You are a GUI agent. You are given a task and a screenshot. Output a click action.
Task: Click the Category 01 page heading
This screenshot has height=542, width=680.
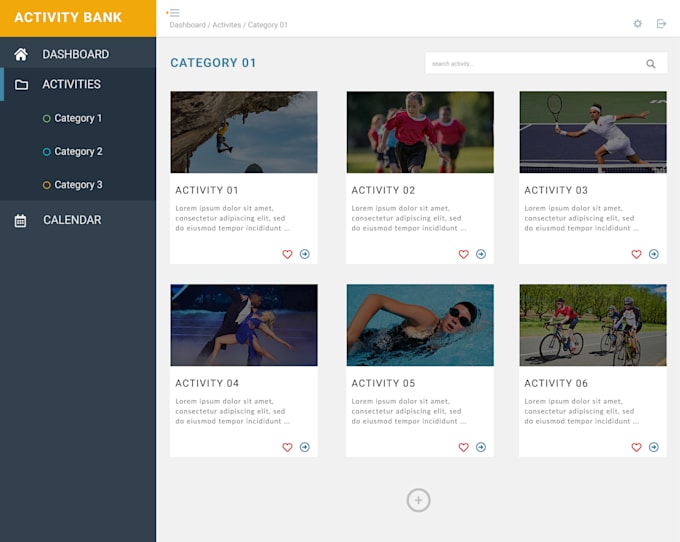coord(213,63)
